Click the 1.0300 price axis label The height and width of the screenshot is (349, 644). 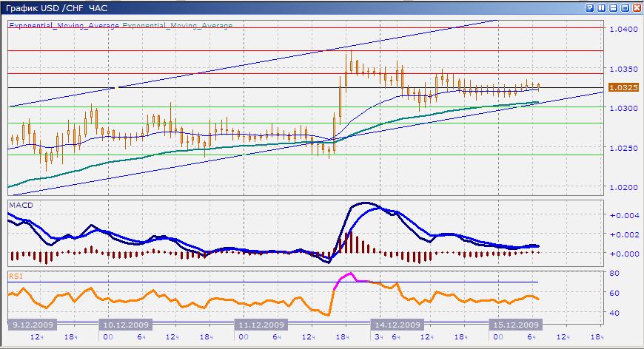pyautogui.click(x=624, y=108)
